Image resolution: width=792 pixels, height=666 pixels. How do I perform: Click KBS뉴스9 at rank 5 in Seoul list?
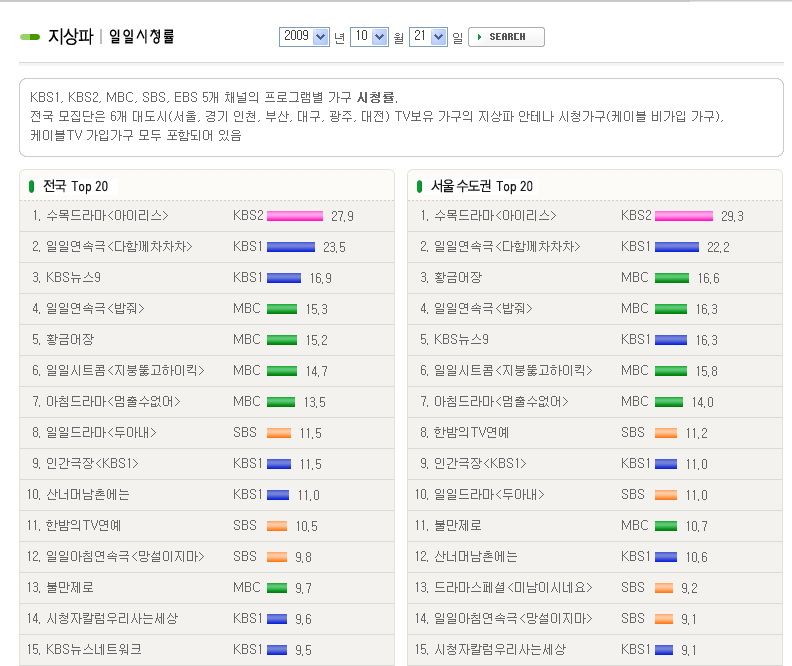461,339
